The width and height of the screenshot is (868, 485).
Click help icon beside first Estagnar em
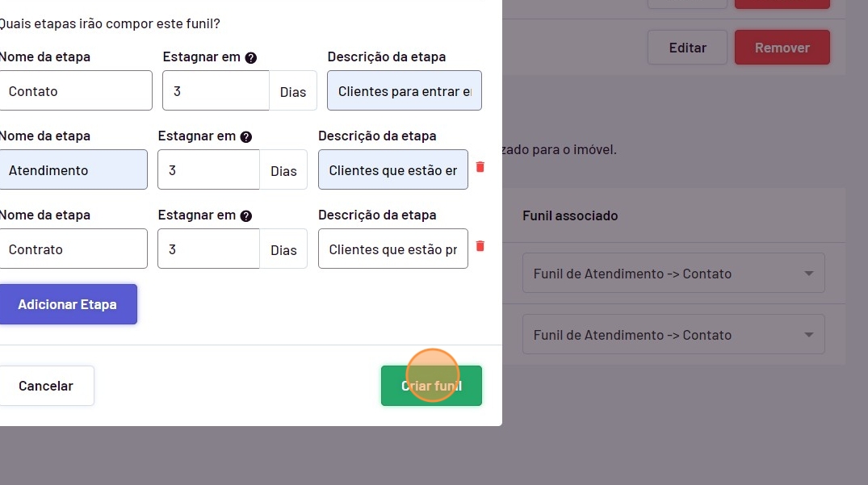(251, 58)
